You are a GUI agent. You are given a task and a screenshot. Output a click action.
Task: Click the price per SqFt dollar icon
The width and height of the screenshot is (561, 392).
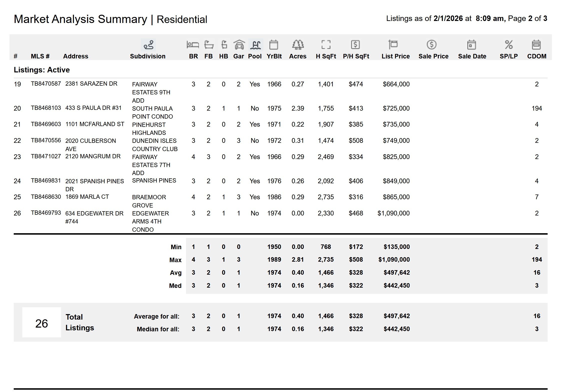pos(355,45)
